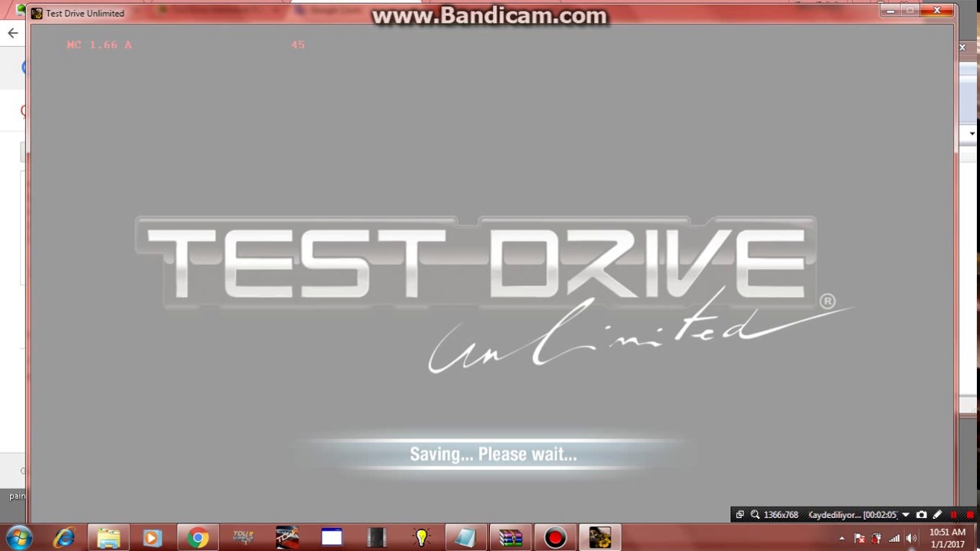This screenshot has height=551, width=980.
Task: Close the Test Drive Unlimited window
Action: (x=937, y=11)
